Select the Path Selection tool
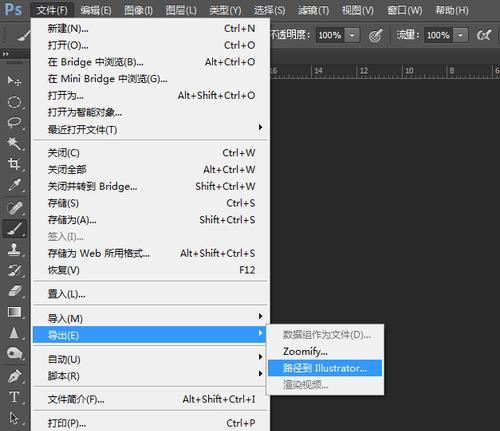Screen dimensions: 500x431 coord(14,418)
